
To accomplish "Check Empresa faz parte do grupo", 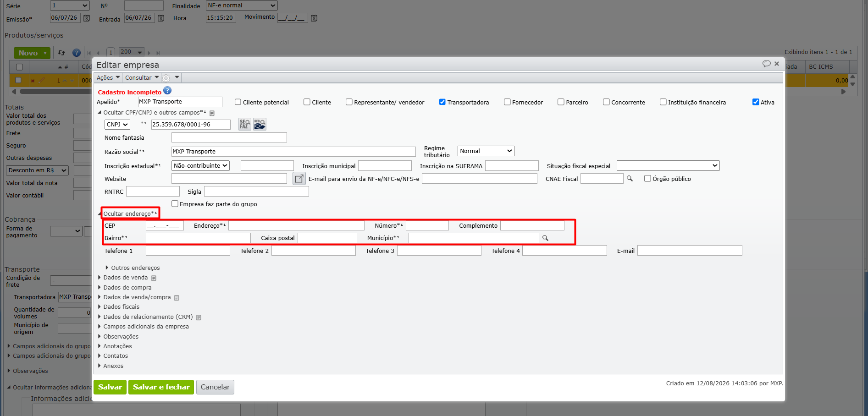I will 175,204.
